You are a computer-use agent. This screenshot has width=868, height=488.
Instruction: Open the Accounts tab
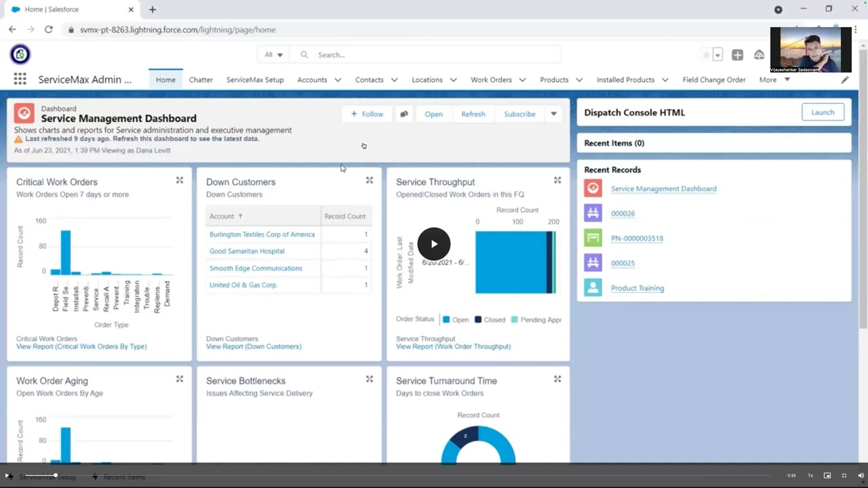pyautogui.click(x=312, y=80)
